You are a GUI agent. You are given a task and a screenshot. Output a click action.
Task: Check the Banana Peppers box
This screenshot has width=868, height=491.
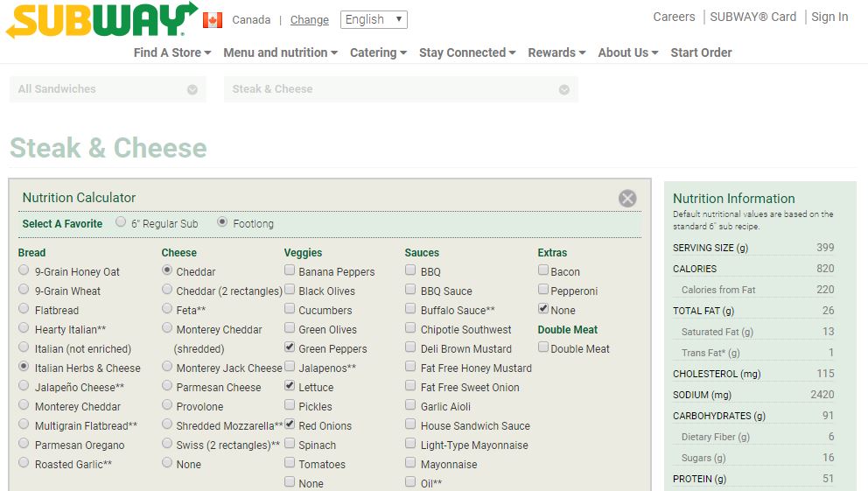(x=290, y=271)
